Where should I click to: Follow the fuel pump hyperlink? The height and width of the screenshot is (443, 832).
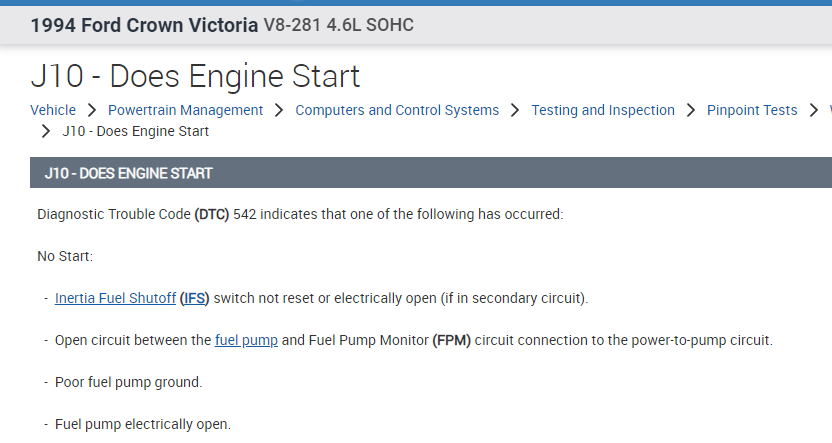(x=246, y=340)
